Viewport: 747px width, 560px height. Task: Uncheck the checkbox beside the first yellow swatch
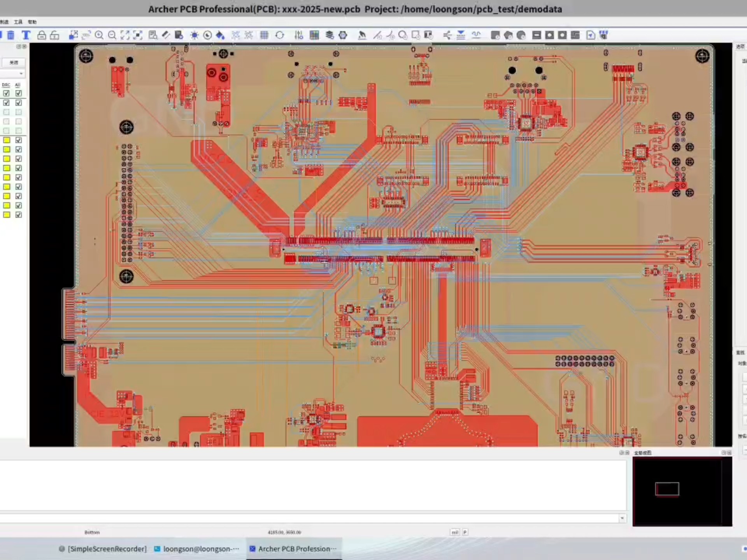click(19, 140)
